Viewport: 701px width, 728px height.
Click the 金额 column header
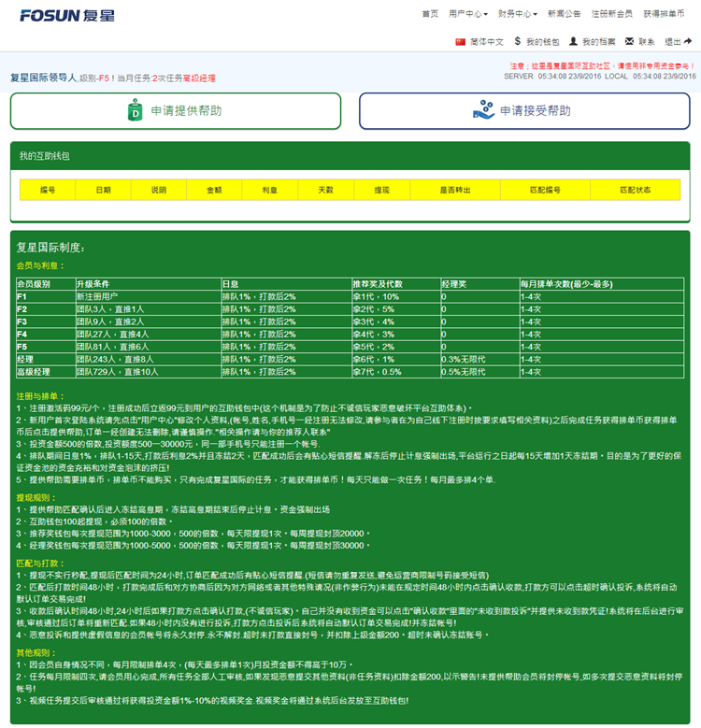pyautogui.click(x=214, y=190)
